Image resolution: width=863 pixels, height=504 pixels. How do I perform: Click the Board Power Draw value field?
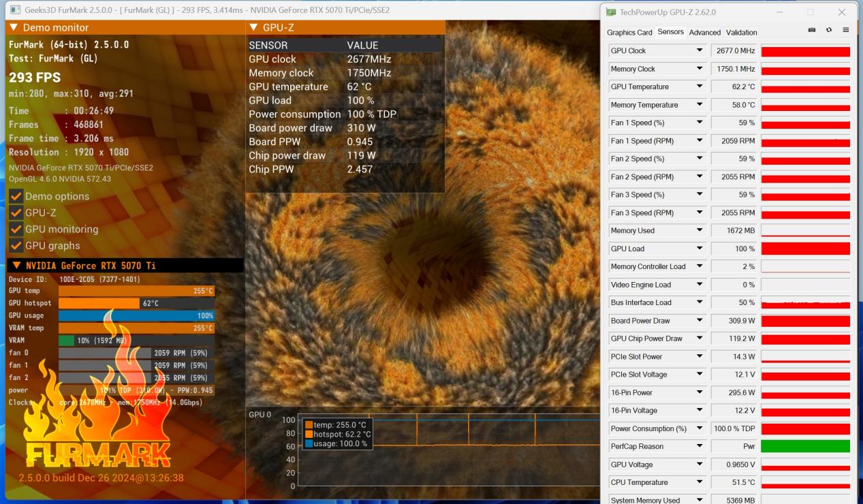point(734,321)
